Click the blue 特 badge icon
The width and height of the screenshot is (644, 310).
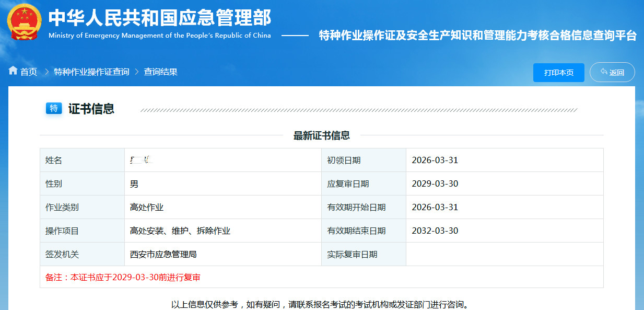pos(54,109)
